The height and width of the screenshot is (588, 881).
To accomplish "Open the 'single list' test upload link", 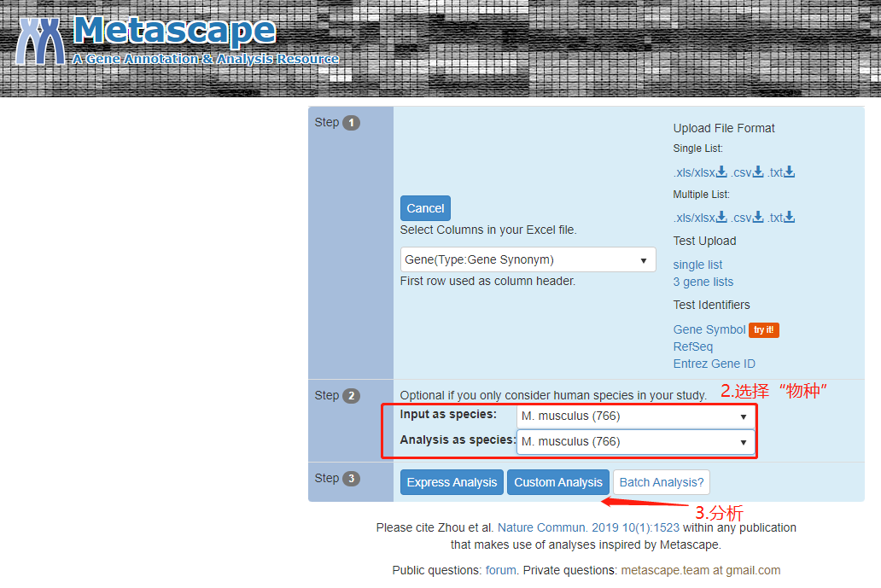I will coord(697,265).
